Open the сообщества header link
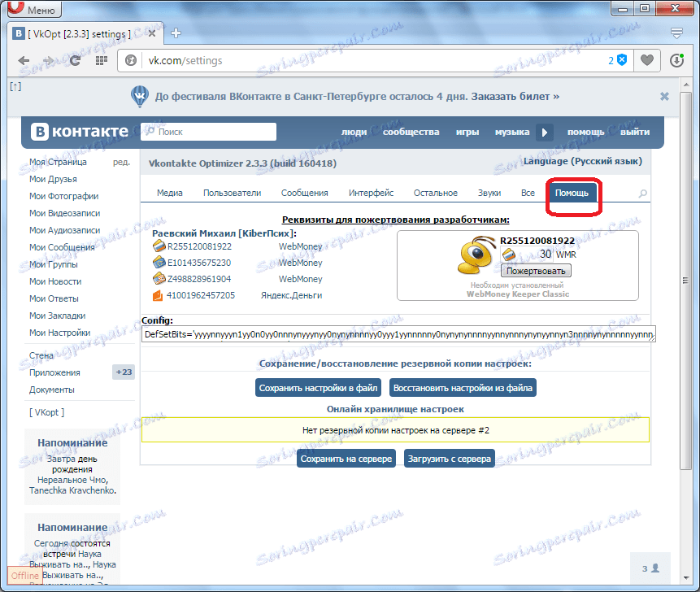Viewport: 700px width, 592px height. [x=411, y=132]
